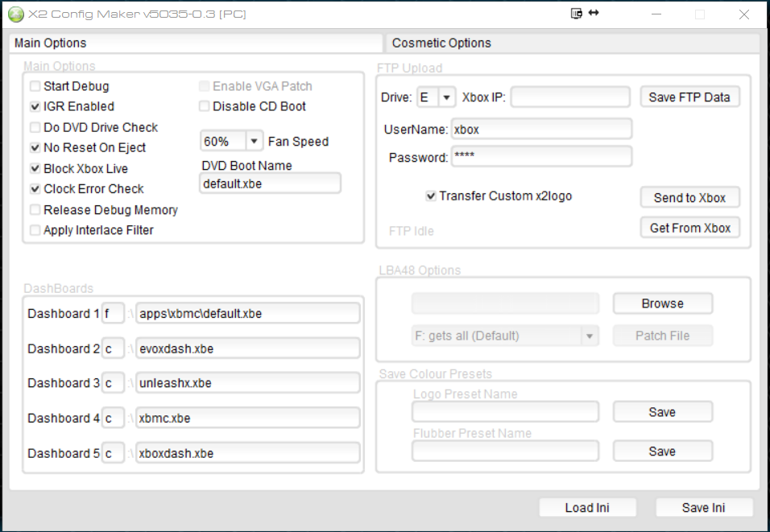Viewport: 770px width, 532px height.
Task: Save the Logo Preset Name
Action: [x=662, y=412]
